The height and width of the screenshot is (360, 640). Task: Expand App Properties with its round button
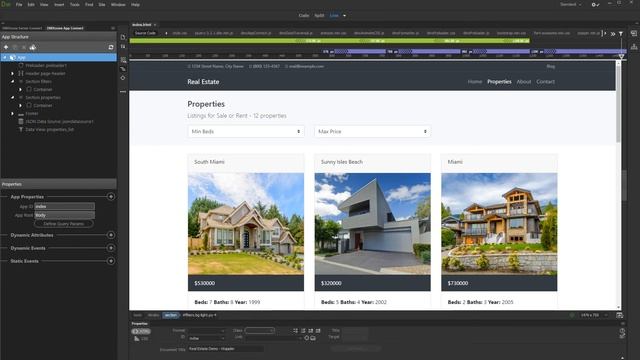(111, 197)
